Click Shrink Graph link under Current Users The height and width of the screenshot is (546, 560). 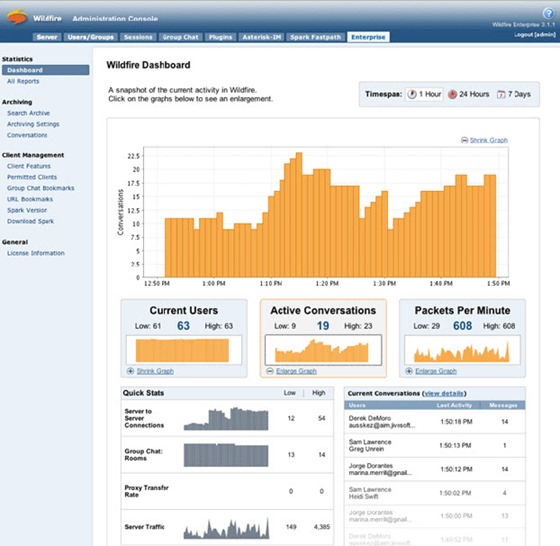(x=155, y=371)
